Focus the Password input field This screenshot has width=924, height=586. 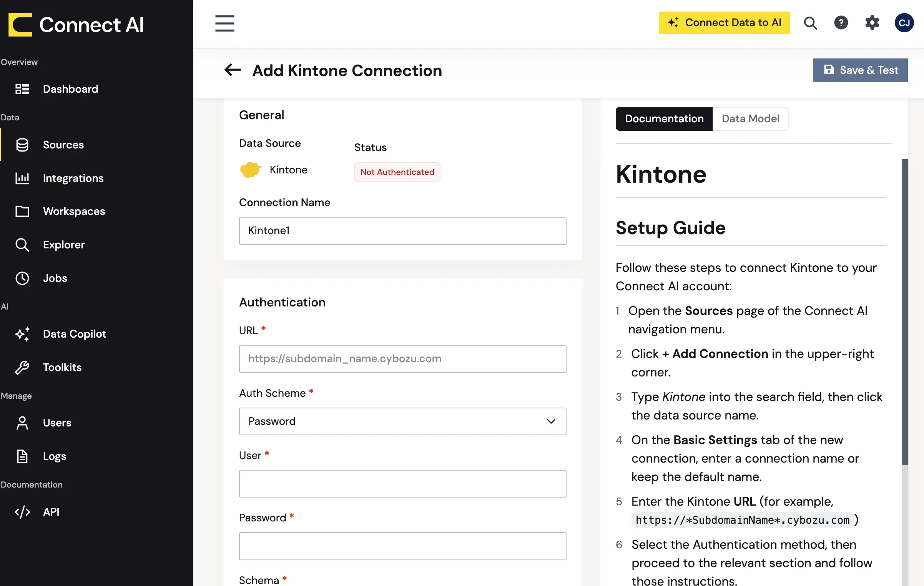[402, 546]
